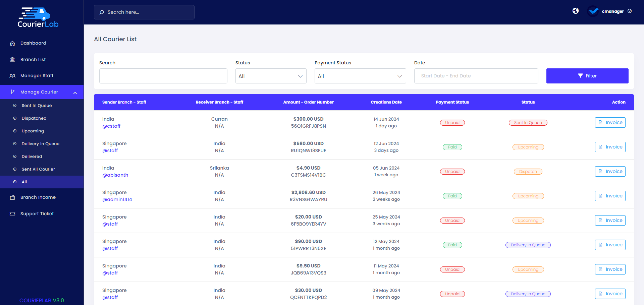Click the Manage Courier branch icon
The image size is (644, 305).
12,92
